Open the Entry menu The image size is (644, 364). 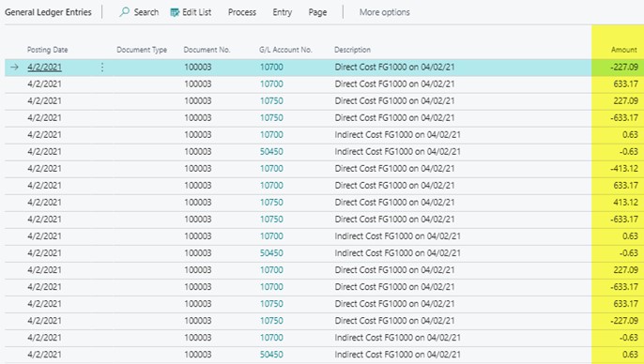283,12
